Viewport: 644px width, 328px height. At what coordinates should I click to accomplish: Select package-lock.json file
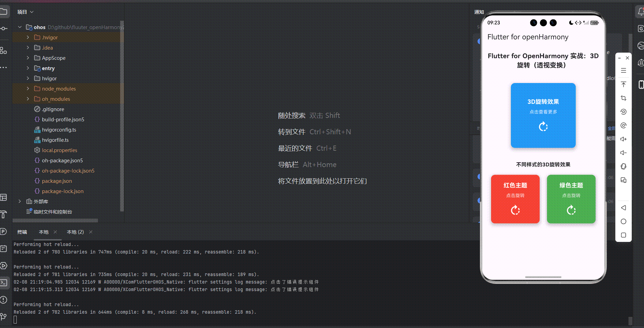62,191
